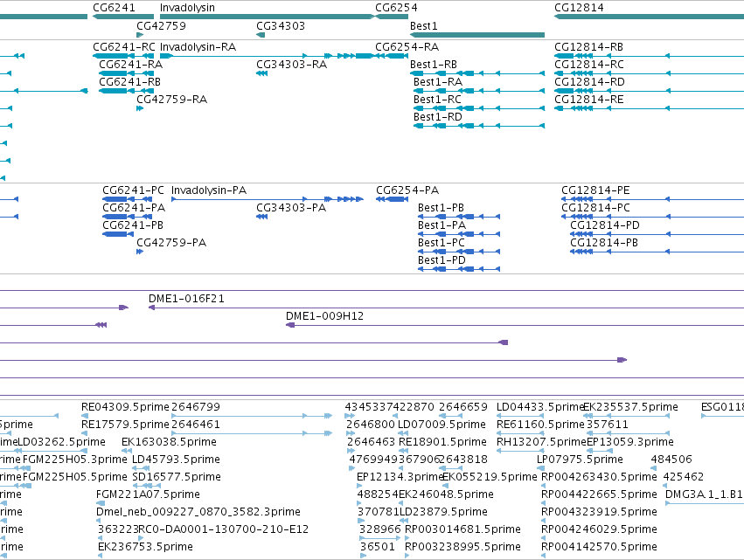
Task: Select EST RE17579.5prime
Action: click(x=125, y=425)
